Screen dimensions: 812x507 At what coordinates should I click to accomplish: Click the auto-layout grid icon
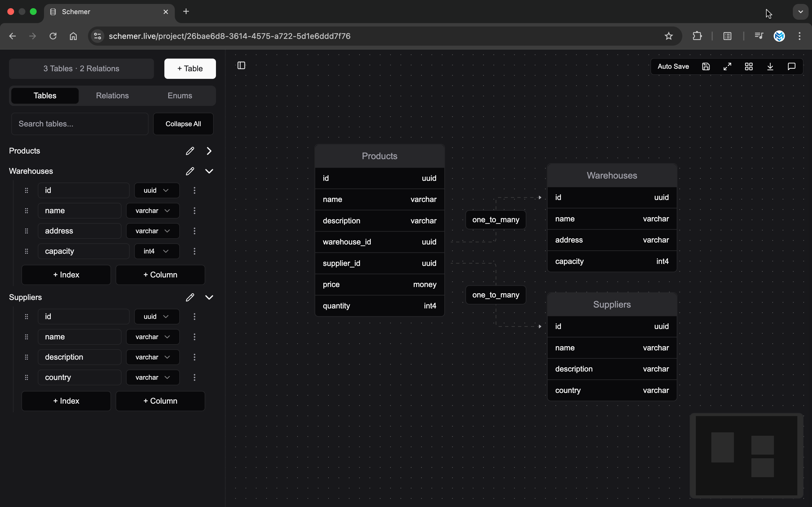[x=749, y=66]
